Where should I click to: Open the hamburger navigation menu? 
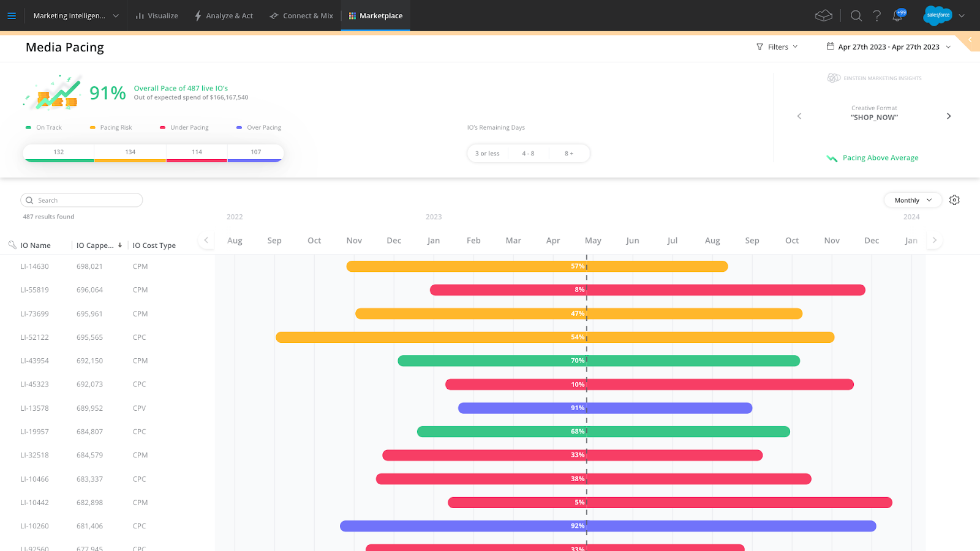[x=11, y=16]
